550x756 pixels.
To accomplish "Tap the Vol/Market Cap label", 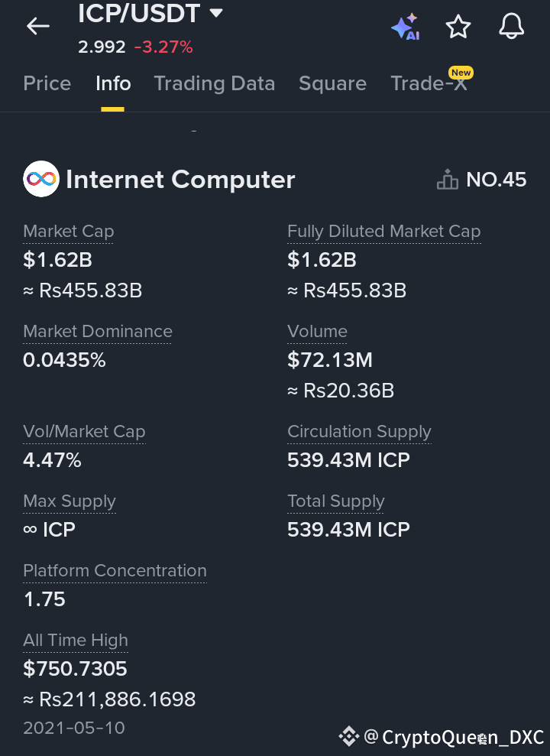I will pos(84,431).
